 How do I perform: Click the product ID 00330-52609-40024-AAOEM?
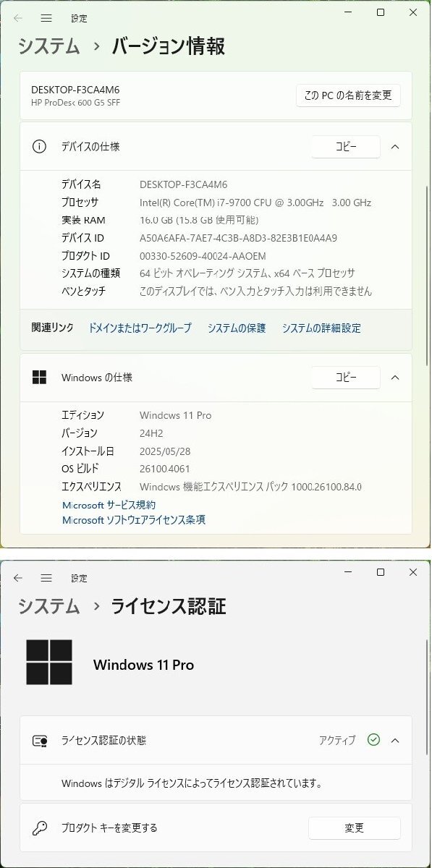pyautogui.click(x=203, y=256)
